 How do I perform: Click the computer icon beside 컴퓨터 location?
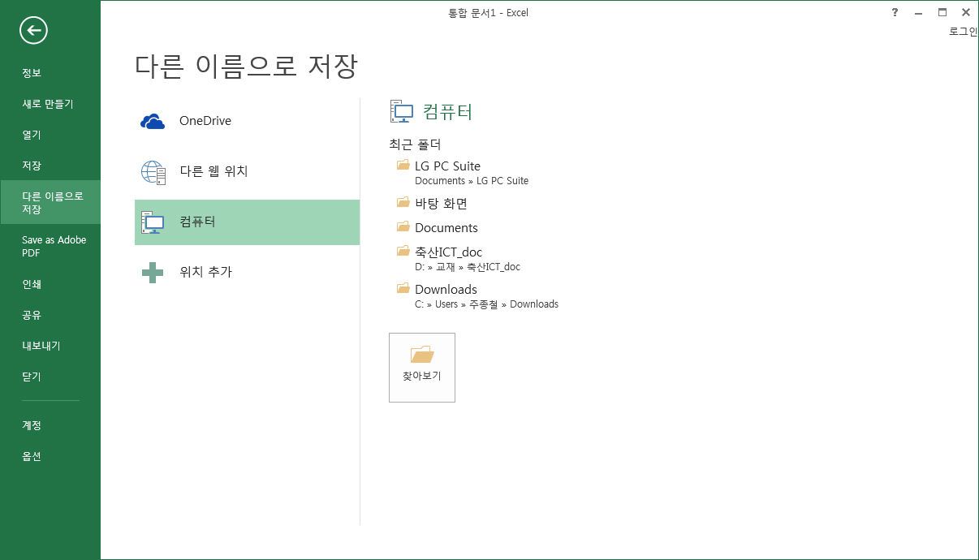[x=153, y=222]
